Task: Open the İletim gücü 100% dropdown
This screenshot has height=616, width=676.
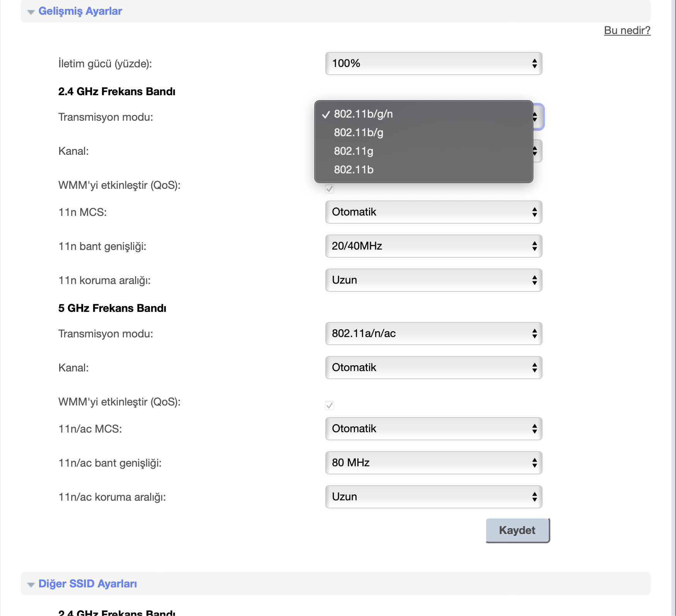Action: tap(434, 63)
